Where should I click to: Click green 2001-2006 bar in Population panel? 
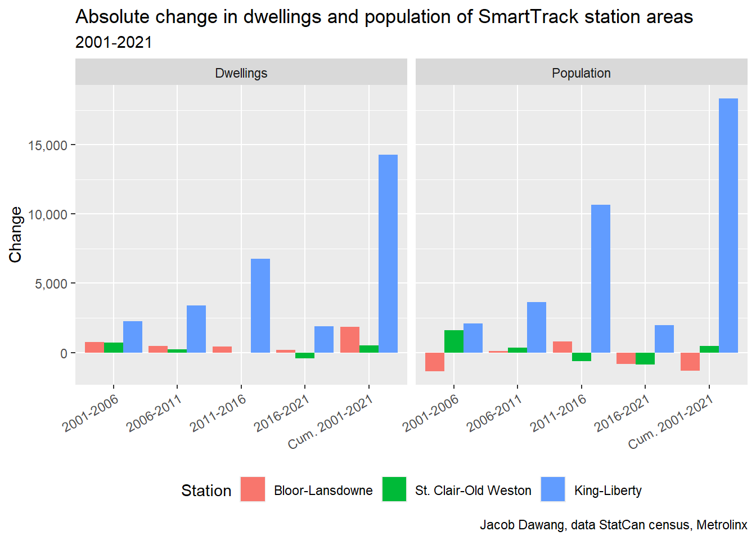click(454, 341)
